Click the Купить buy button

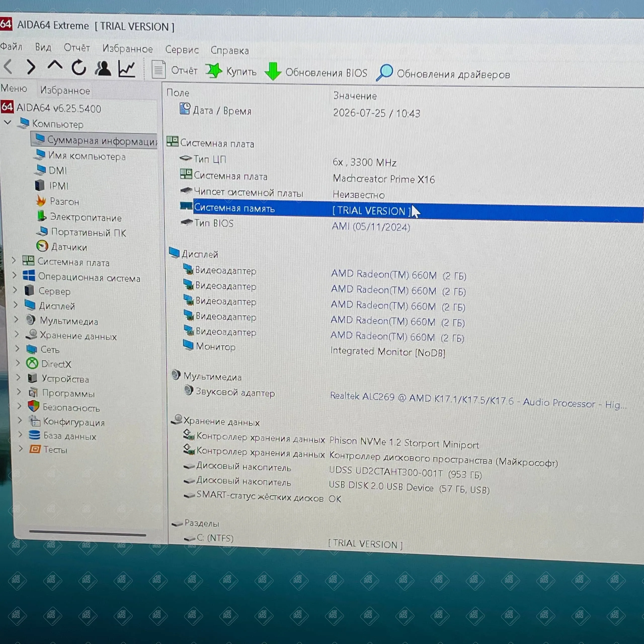coord(231,71)
